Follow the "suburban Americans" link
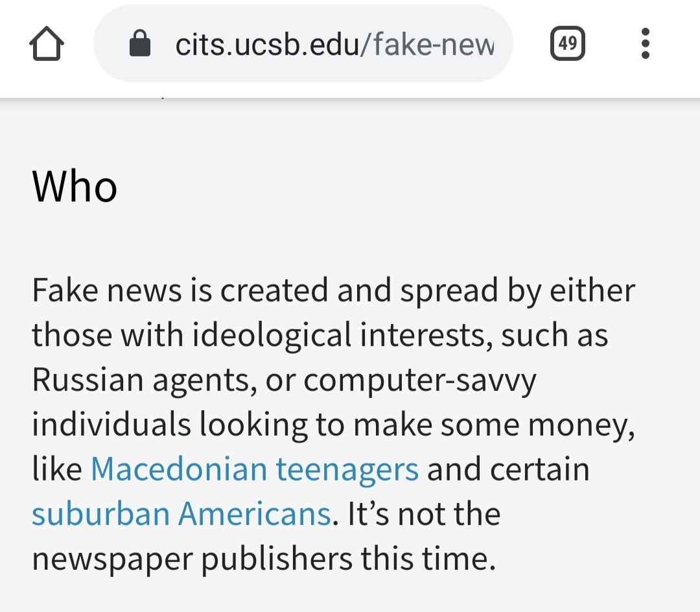Image resolution: width=700 pixels, height=612 pixels. 182,514
